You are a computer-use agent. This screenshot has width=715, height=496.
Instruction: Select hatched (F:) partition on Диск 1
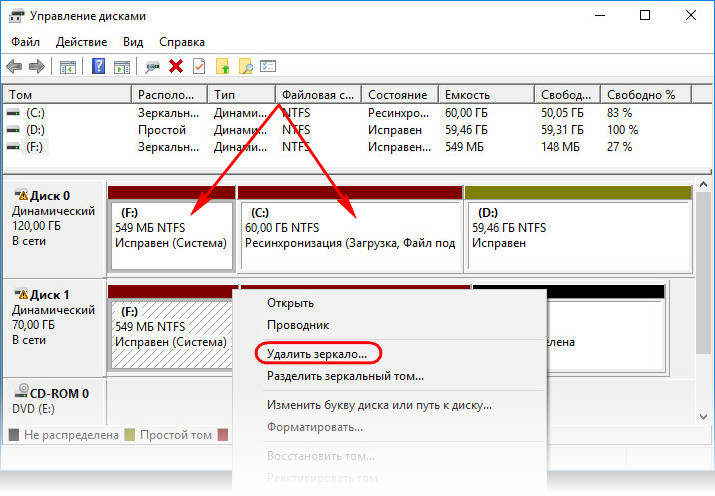(x=171, y=334)
